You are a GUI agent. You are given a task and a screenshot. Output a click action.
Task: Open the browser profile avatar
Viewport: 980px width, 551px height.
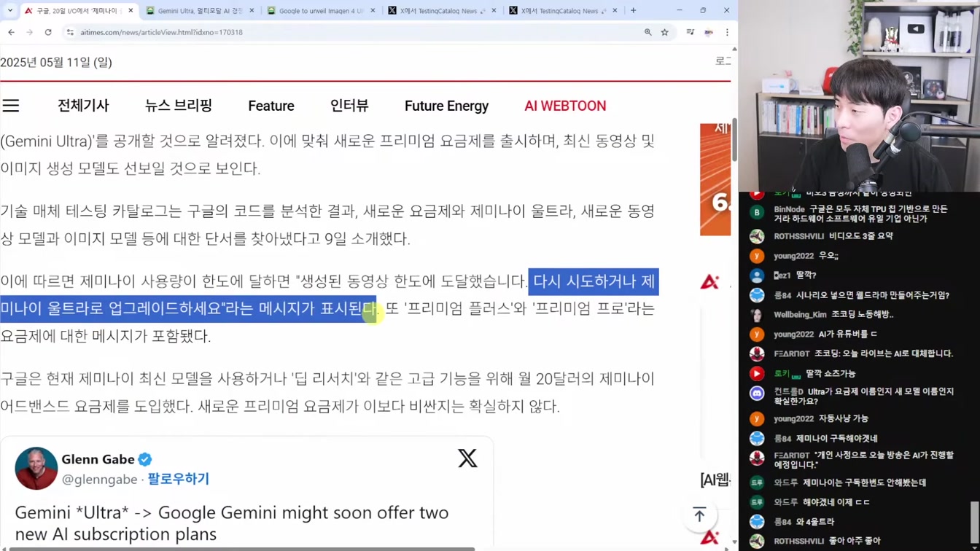click(x=709, y=32)
